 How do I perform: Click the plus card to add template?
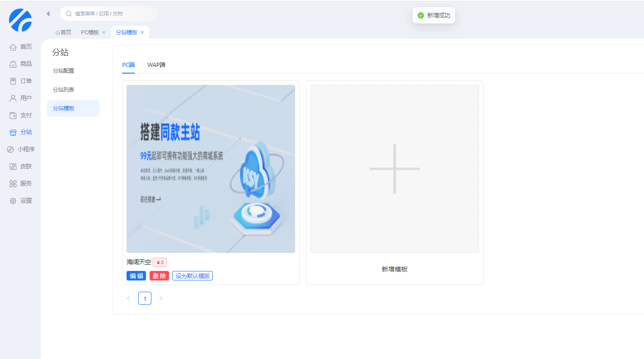coord(395,169)
